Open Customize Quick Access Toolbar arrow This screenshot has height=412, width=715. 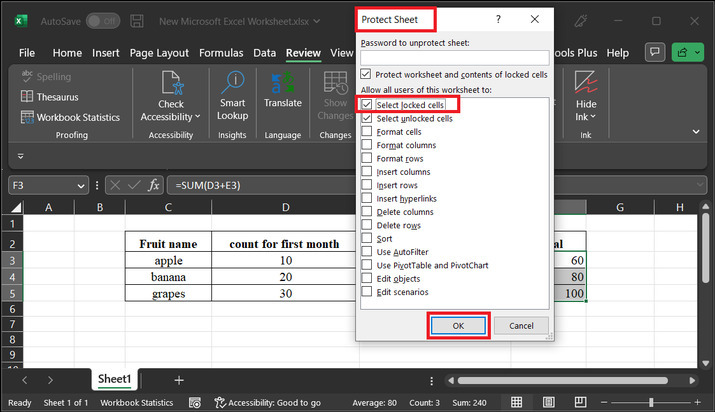[x=21, y=156]
